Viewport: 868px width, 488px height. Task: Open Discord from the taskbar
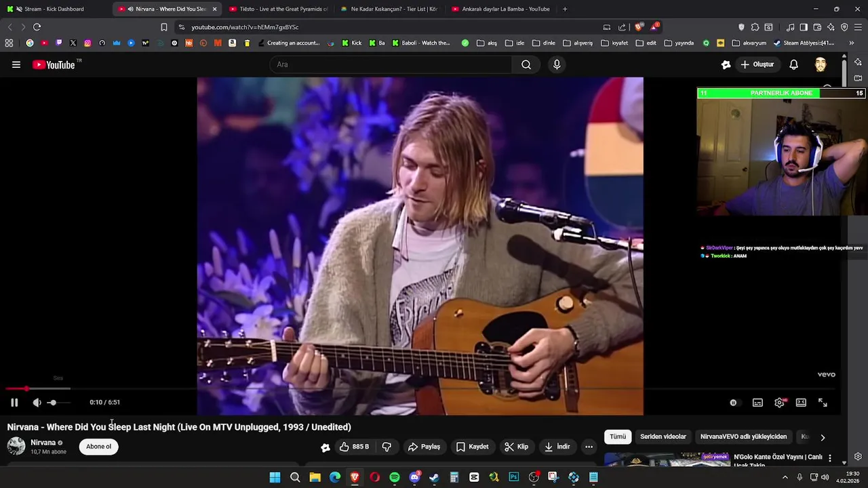click(414, 477)
